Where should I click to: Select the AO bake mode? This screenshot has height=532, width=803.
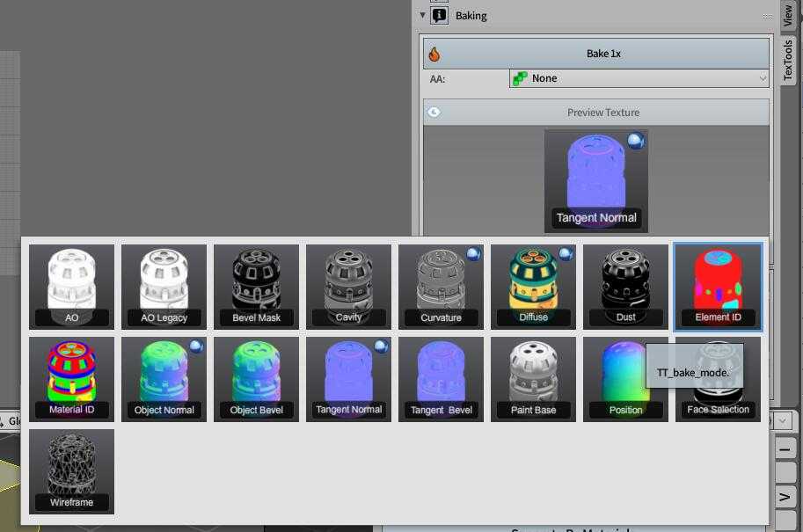click(72, 287)
